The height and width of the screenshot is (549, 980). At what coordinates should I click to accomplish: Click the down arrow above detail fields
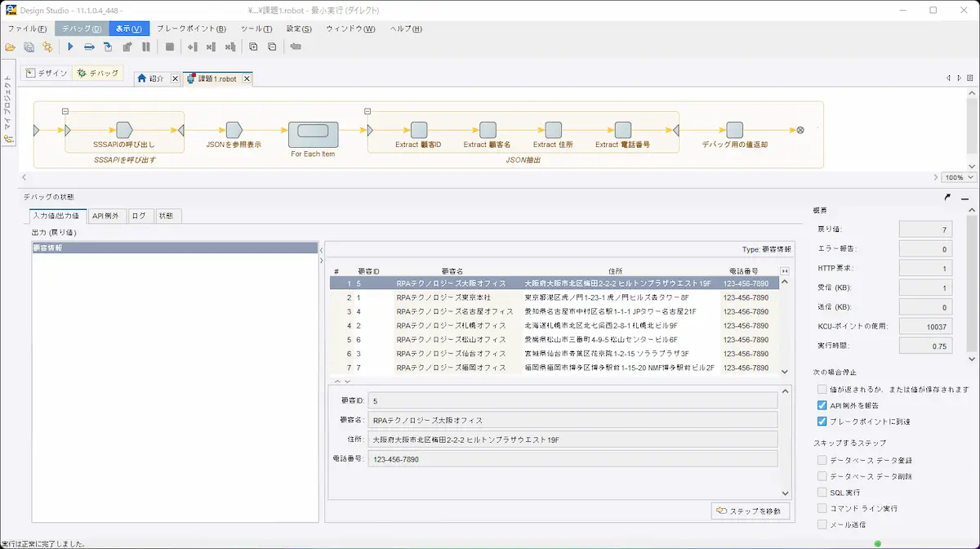click(x=347, y=381)
